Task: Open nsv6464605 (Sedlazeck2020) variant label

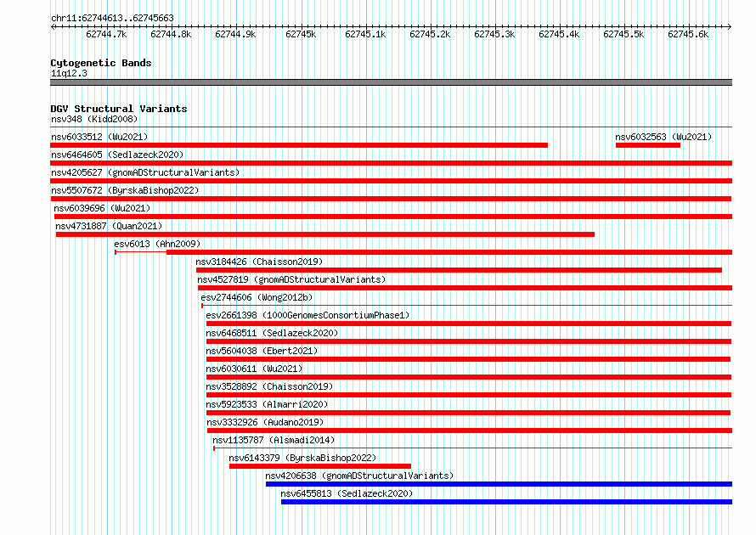Action: pyautogui.click(x=117, y=155)
